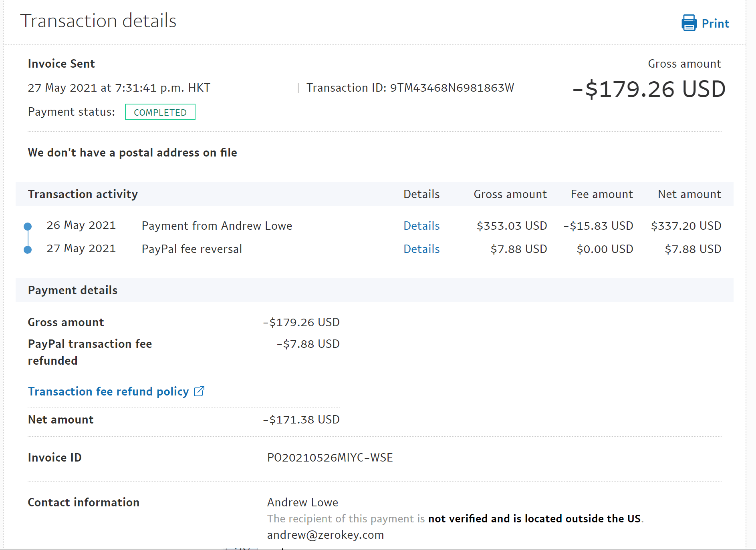This screenshot has height=550, width=756.
Task: Click the external-link icon beside refund policy
Action: (x=199, y=391)
